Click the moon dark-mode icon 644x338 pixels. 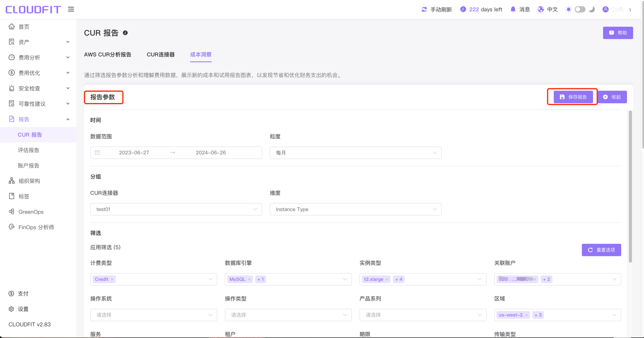coord(592,9)
